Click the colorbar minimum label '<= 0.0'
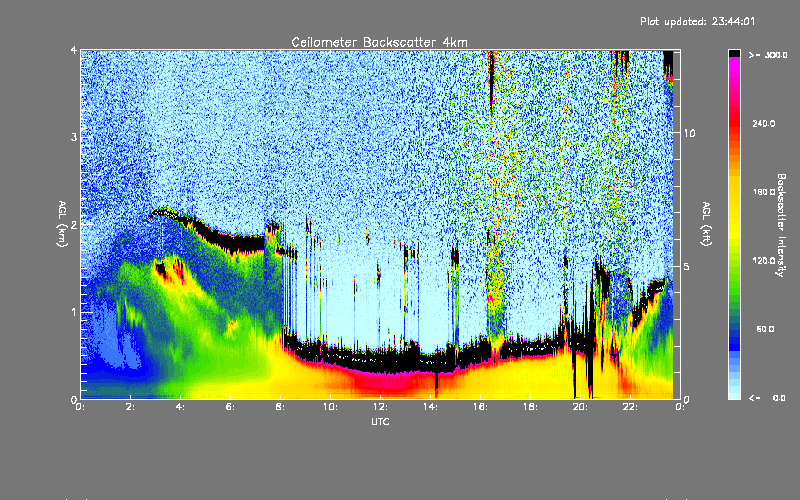Viewport: 800px width, 500px height. 767,397
